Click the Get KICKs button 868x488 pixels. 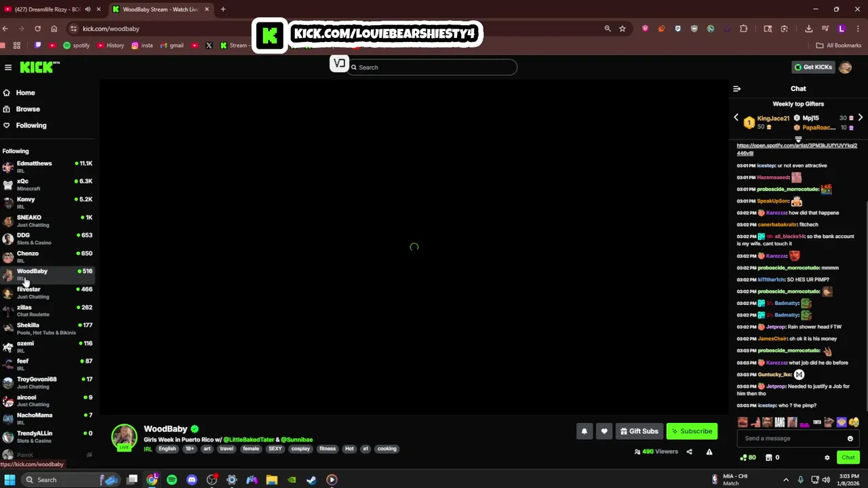point(813,67)
